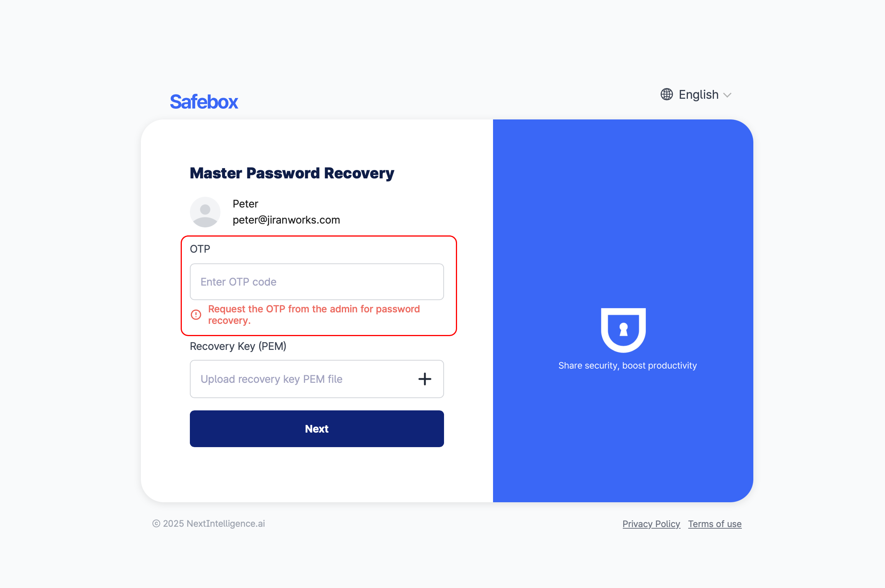Click the Recovery Key (PEM) label
Viewport: 885px width, 588px height.
(x=238, y=346)
